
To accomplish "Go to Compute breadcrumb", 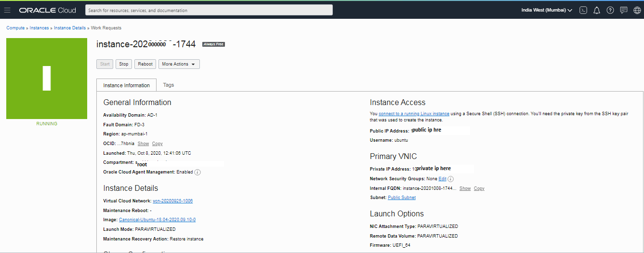I will [15, 28].
